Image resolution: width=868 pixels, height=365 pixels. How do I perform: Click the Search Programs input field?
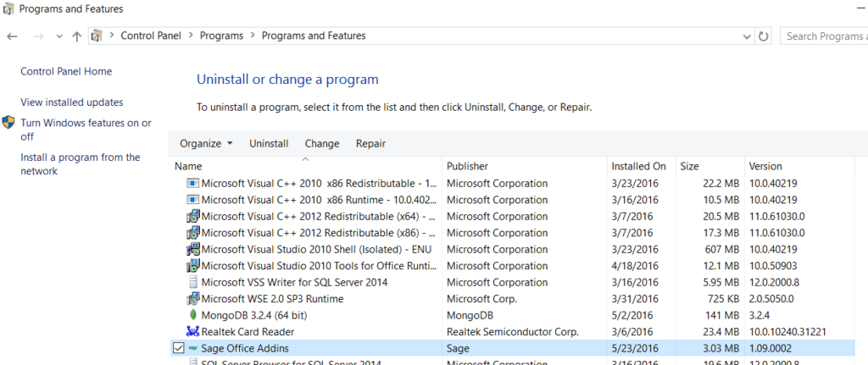point(824,36)
